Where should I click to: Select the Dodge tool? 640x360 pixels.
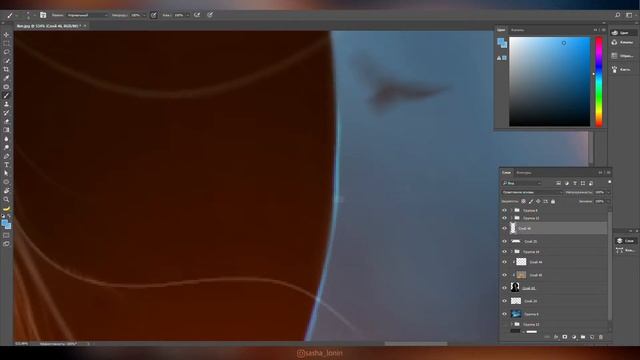pyautogui.click(x=6, y=147)
